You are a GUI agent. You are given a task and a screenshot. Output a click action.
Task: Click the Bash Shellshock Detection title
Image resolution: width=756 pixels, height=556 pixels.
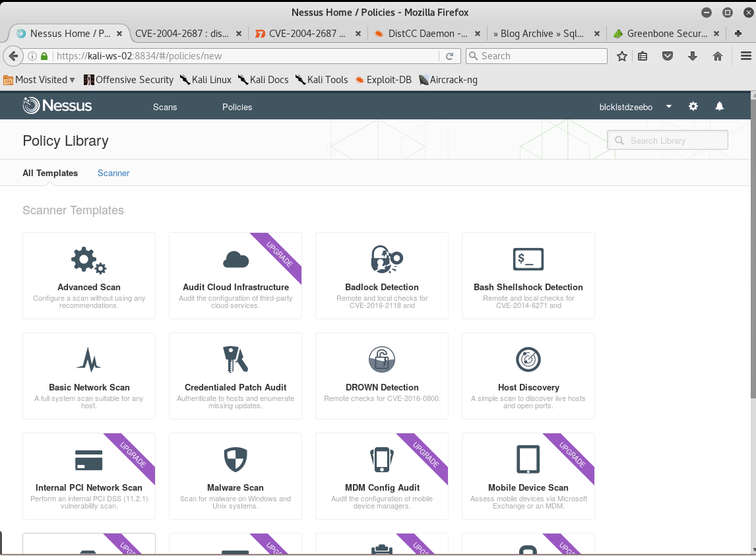pos(528,287)
